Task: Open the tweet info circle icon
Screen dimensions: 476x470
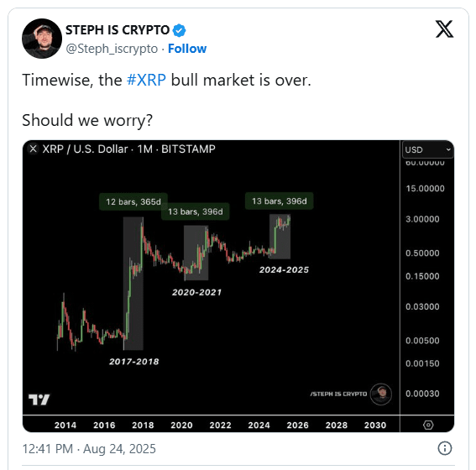Action: click(445, 448)
